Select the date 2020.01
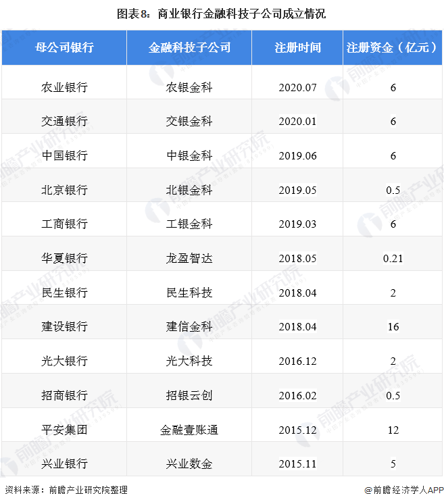 point(297,121)
